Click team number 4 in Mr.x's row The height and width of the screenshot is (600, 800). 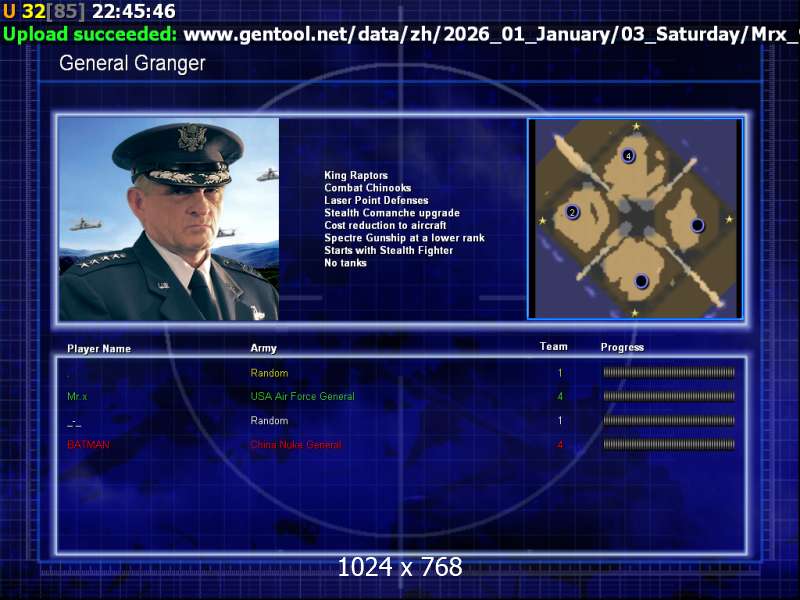[x=560, y=396]
